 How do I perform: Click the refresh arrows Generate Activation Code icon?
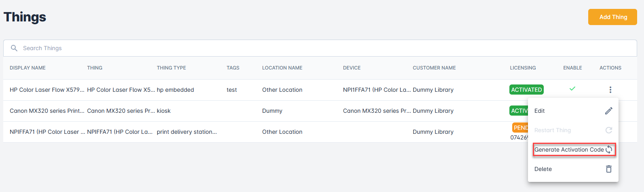point(609,150)
